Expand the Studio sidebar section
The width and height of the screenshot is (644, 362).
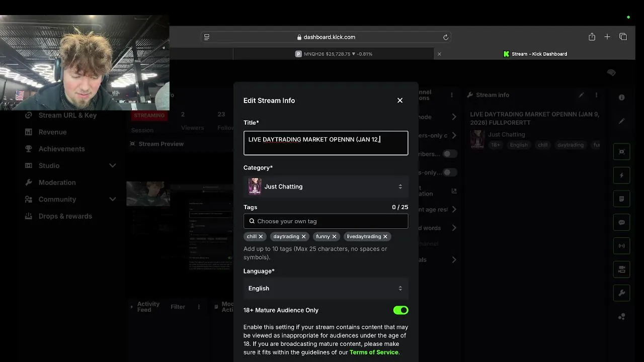point(70,166)
